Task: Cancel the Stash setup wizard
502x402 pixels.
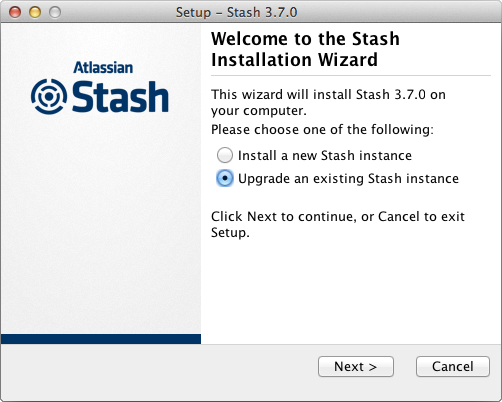Action: [453, 367]
